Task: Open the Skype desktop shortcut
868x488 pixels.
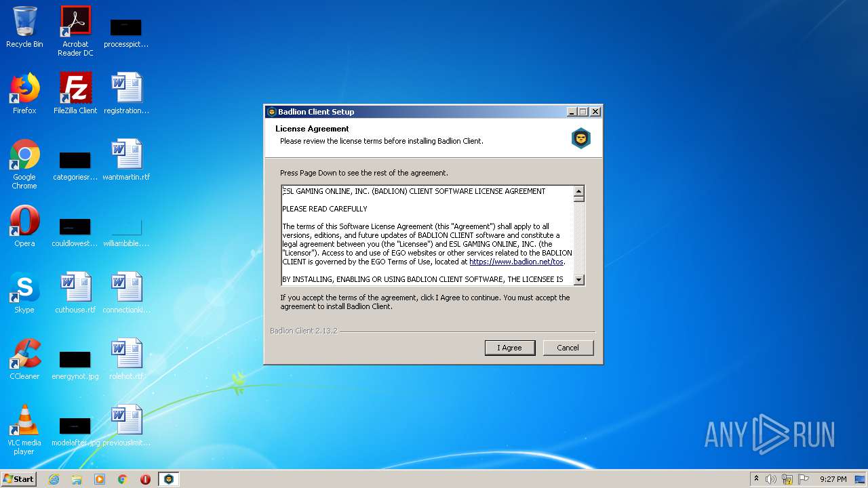Action: point(24,293)
